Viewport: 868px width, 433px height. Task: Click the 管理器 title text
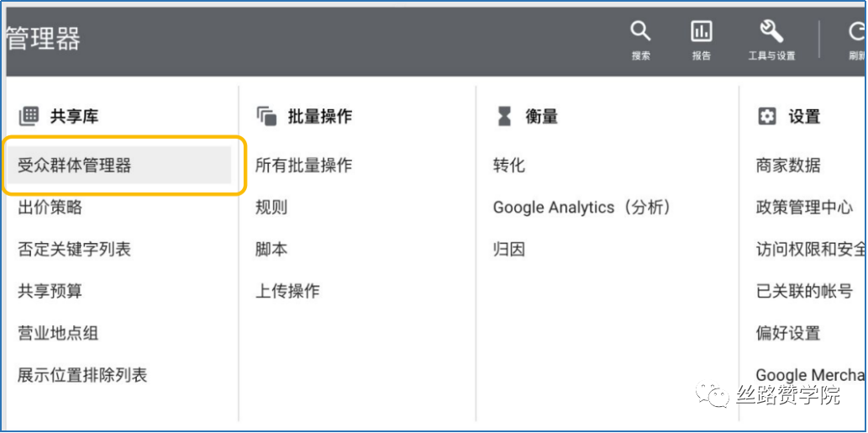(x=44, y=38)
